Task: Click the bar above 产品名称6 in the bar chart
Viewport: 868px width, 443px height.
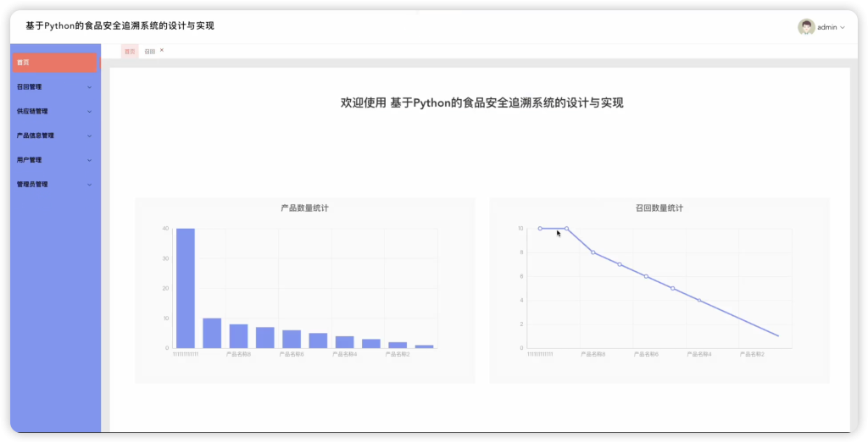Action: click(x=292, y=339)
